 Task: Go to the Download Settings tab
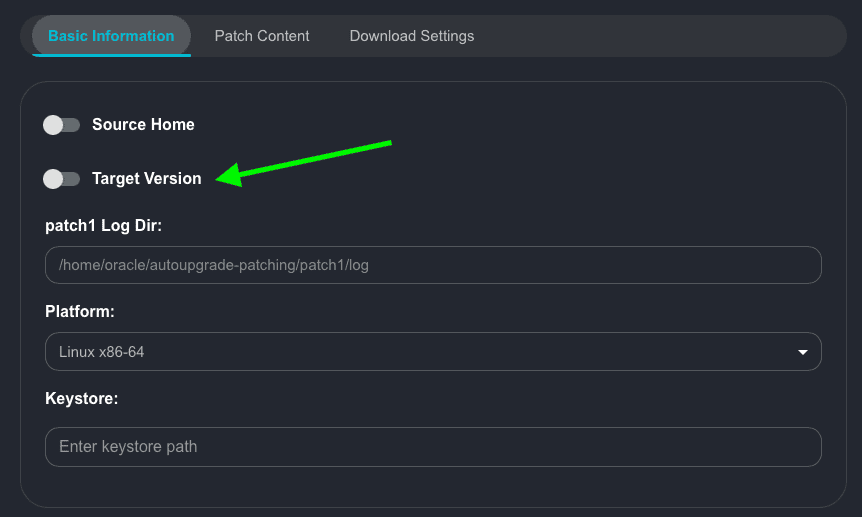[x=412, y=36]
